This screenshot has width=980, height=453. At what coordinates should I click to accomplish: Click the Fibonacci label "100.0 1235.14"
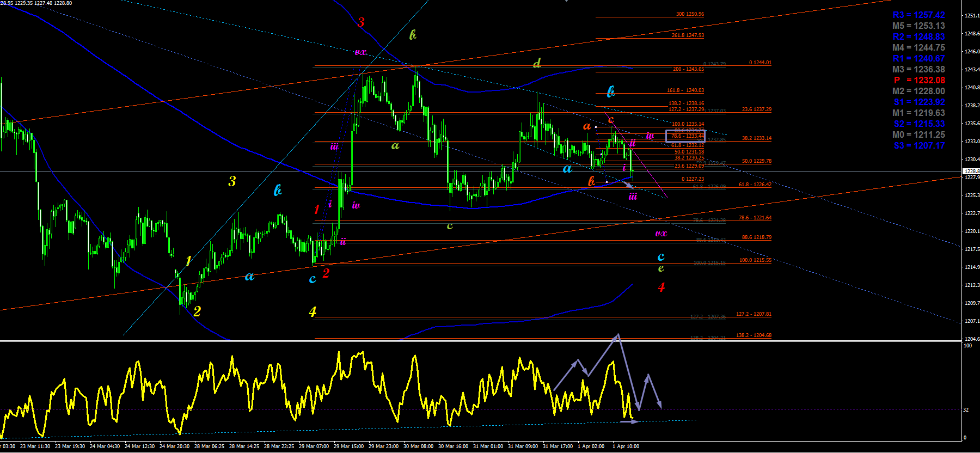[x=688, y=124]
